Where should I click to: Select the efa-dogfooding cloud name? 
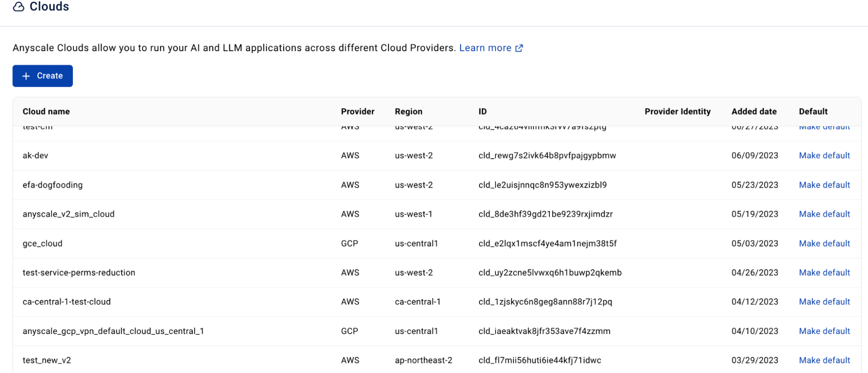click(x=53, y=185)
